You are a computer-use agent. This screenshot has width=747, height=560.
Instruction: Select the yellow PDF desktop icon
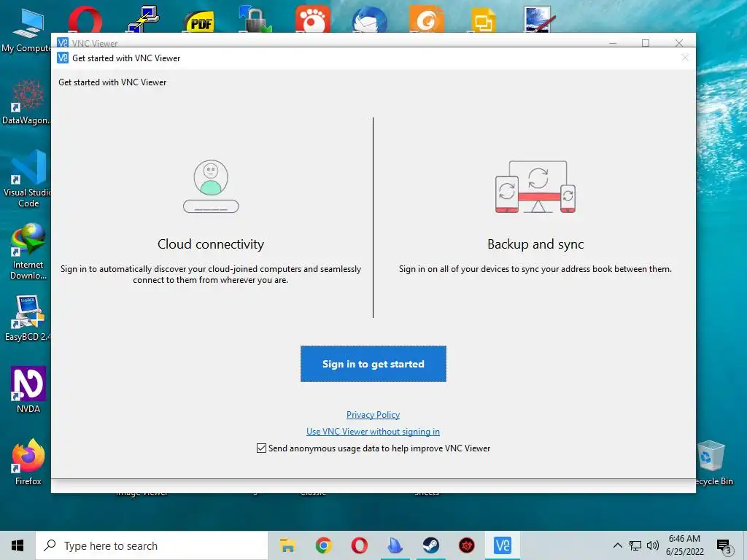(x=199, y=23)
